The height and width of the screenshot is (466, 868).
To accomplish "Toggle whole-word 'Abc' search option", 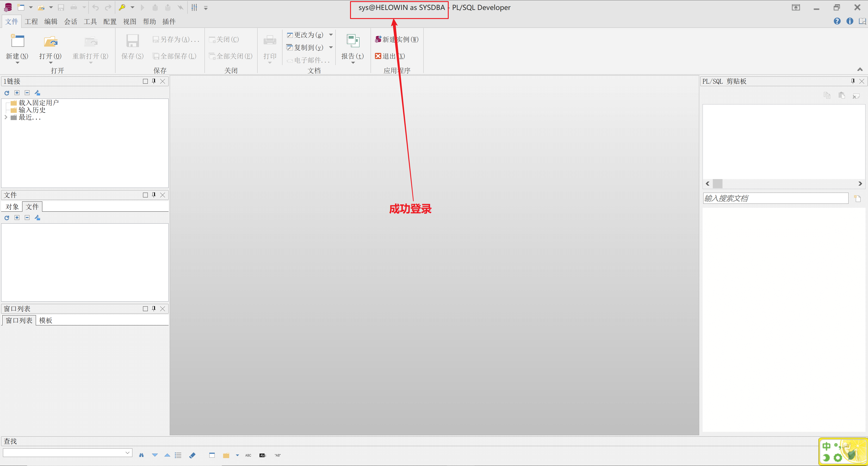I will pyautogui.click(x=262, y=455).
